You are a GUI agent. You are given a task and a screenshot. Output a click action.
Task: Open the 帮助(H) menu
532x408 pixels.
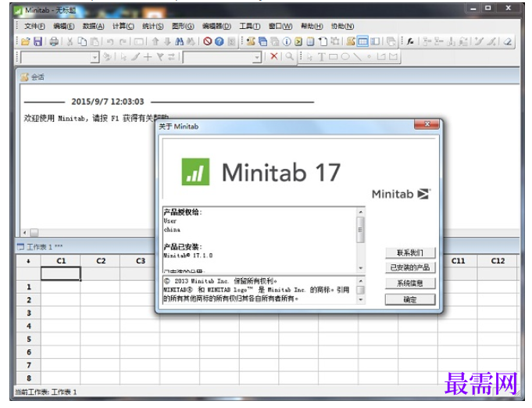point(312,26)
